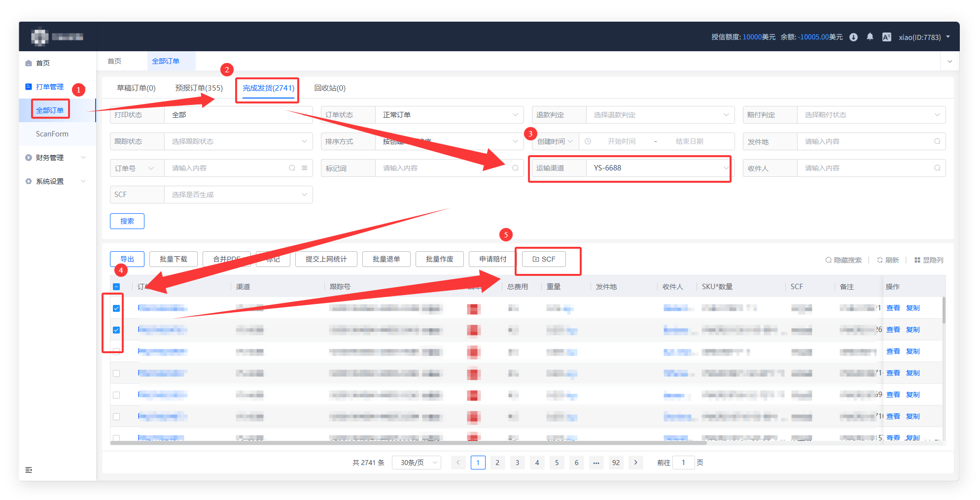Toggle the select-all header checkbox

(116, 287)
